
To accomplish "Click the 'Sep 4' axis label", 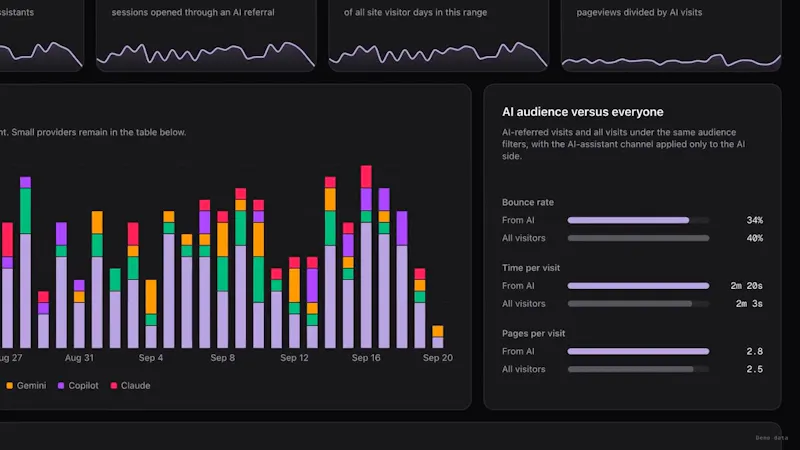I will click(151, 358).
